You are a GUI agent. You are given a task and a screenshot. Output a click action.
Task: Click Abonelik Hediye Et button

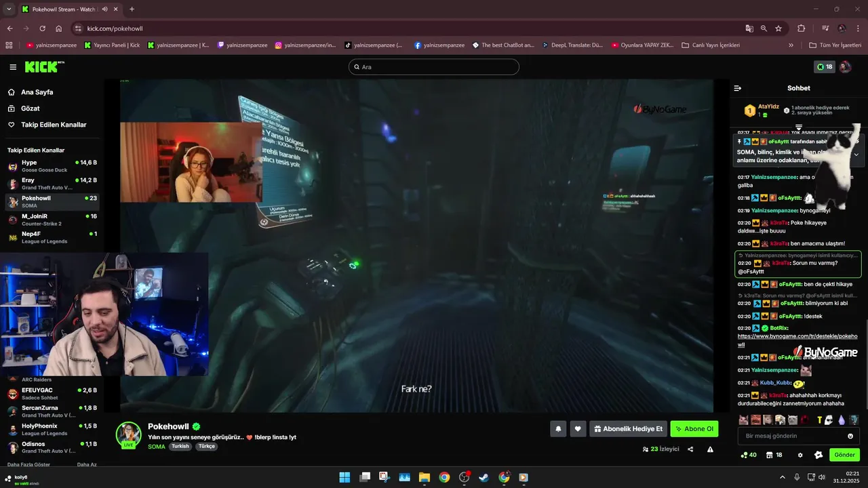coord(628,429)
